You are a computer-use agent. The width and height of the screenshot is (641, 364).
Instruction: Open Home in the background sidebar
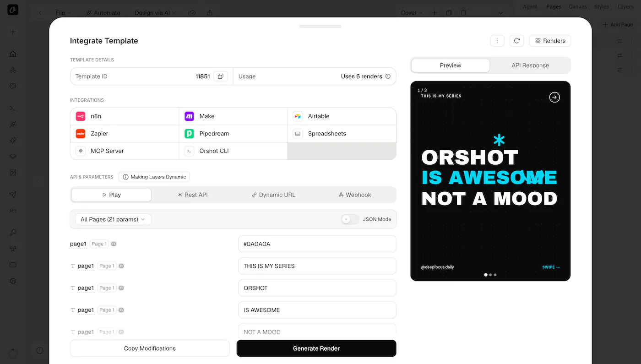[x=13, y=54]
